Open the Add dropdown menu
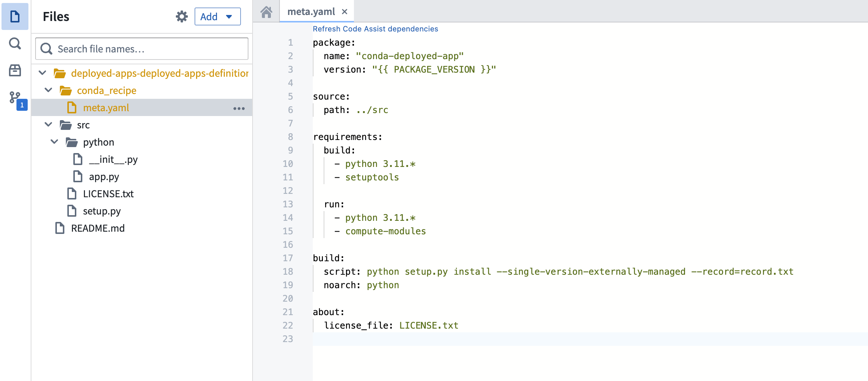Viewport: 868px width, 381px height. coord(228,16)
